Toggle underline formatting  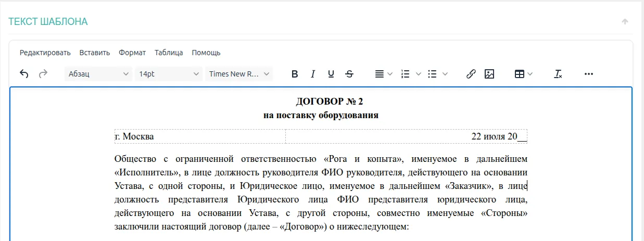tap(331, 74)
